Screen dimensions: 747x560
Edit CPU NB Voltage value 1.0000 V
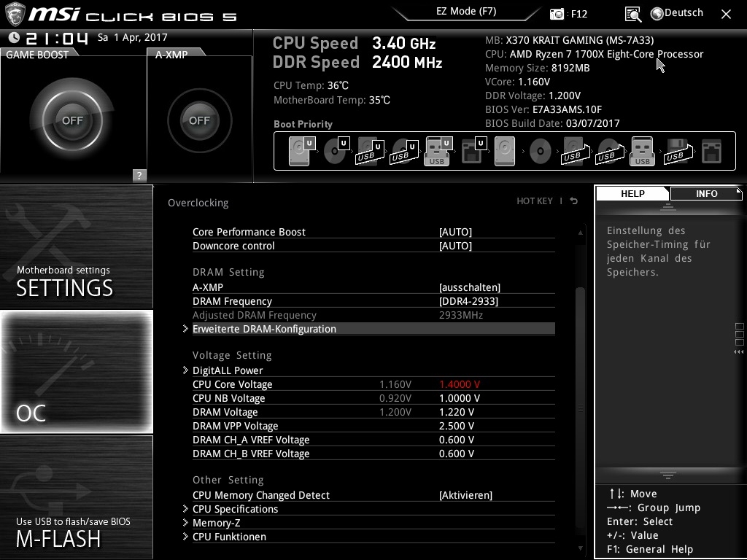[460, 398]
